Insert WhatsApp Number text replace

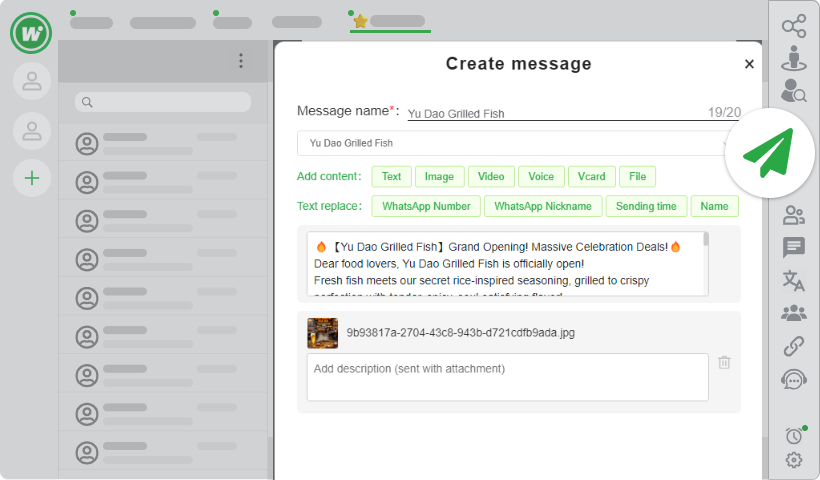(x=426, y=206)
